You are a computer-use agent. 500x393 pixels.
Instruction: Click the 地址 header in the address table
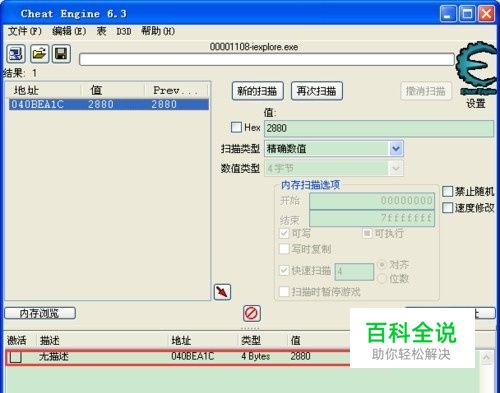pyautogui.click(x=181, y=341)
